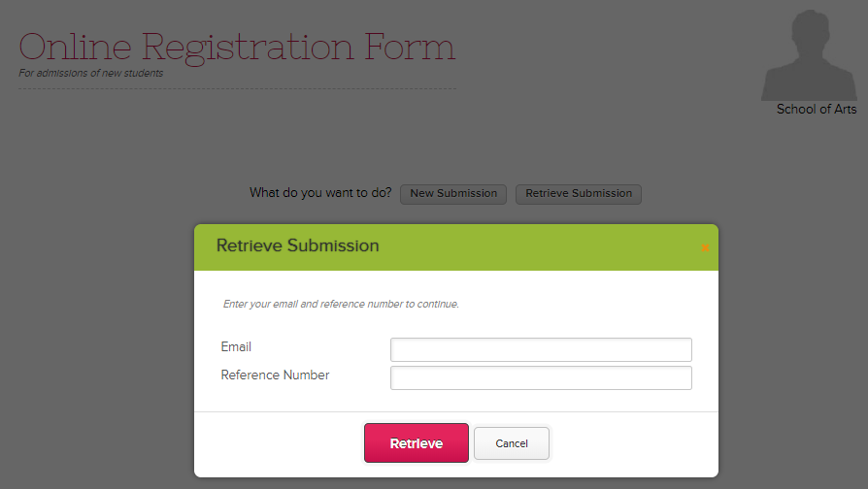This screenshot has width=868, height=489.
Task: Click the Email field label
Action: point(236,346)
